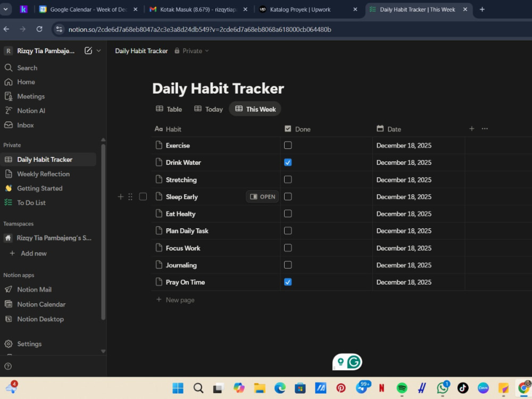Screen dimensions: 532x399
Task: Open the Exercise habit page
Action: point(178,146)
